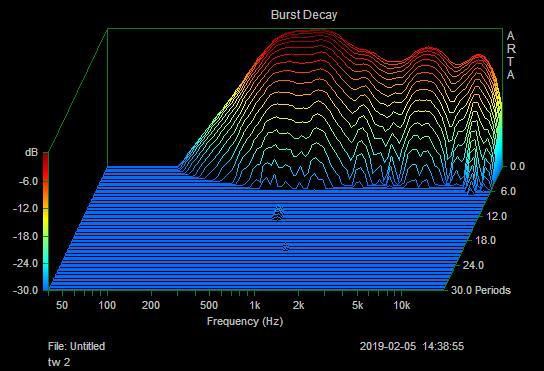Click the 10k frequency tick label
This screenshot has width=544, height=371.
point(401,305)
